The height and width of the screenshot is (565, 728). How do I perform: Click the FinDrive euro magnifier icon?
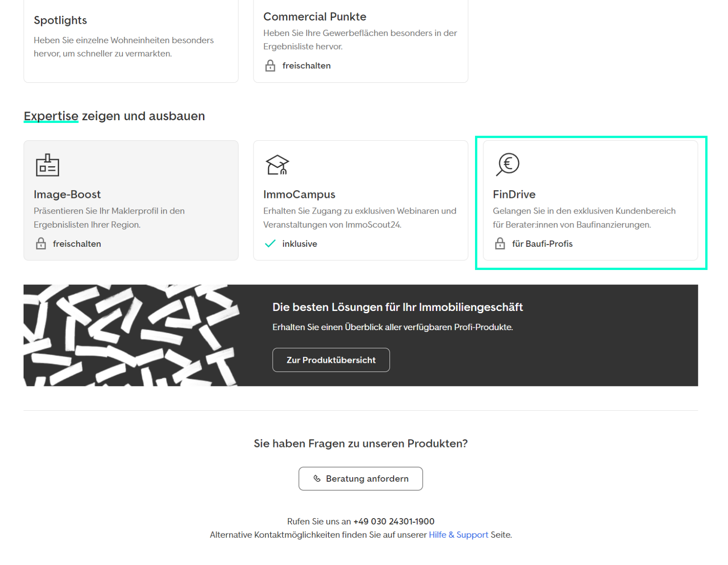(507, 164)
